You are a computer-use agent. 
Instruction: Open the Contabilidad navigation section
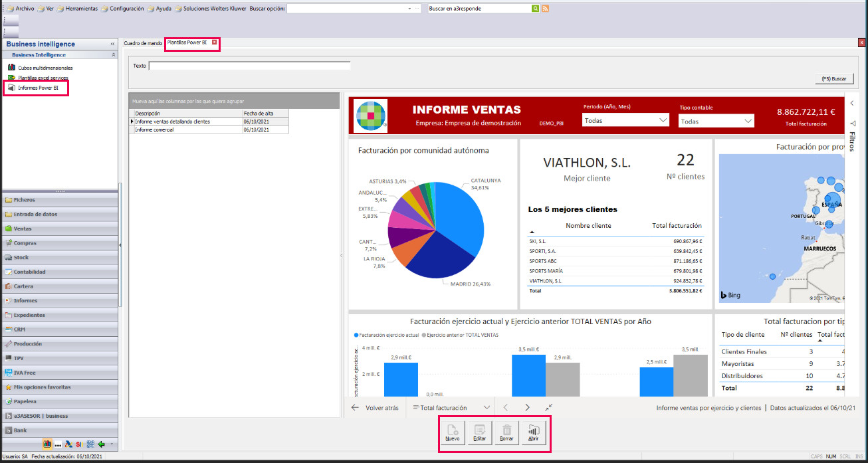[60, 272]
